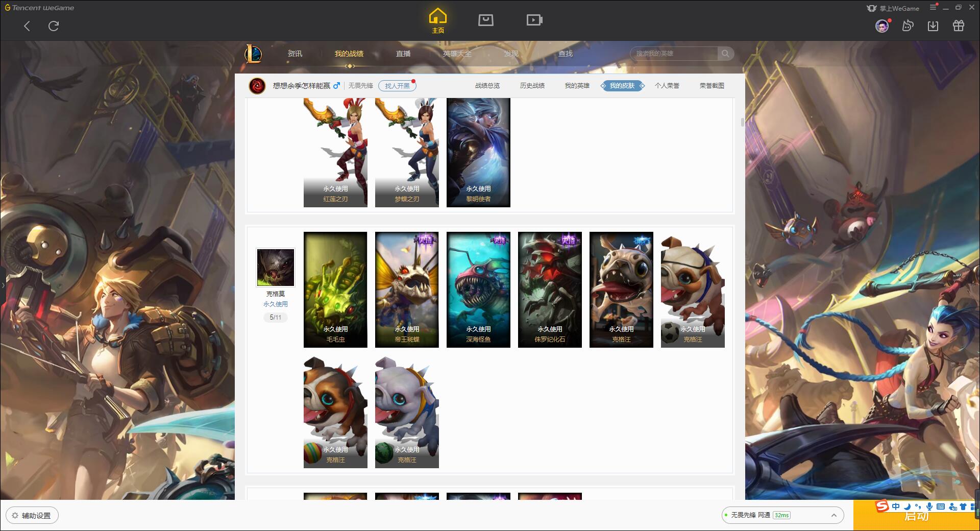Viewport: 980px width, 531px height.
Task: Open the pug 克格汪 card with 限定 badge
Action: coord(621,289)
